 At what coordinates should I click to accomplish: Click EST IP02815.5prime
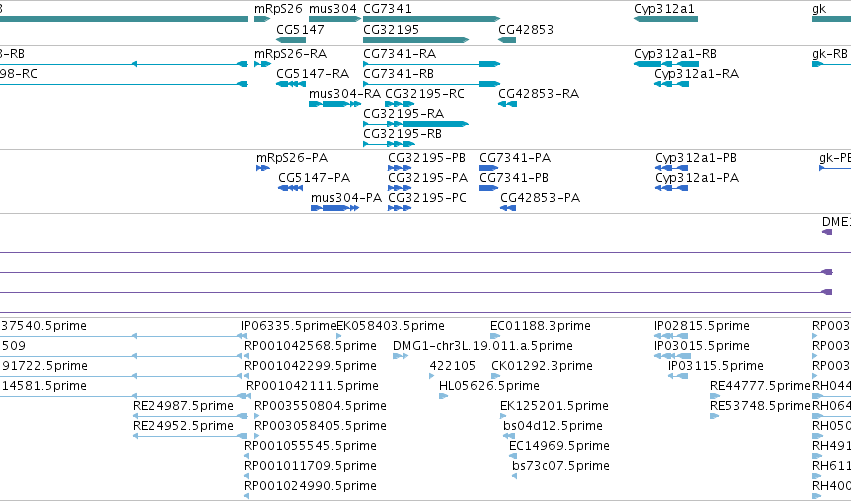pos(702,326)
